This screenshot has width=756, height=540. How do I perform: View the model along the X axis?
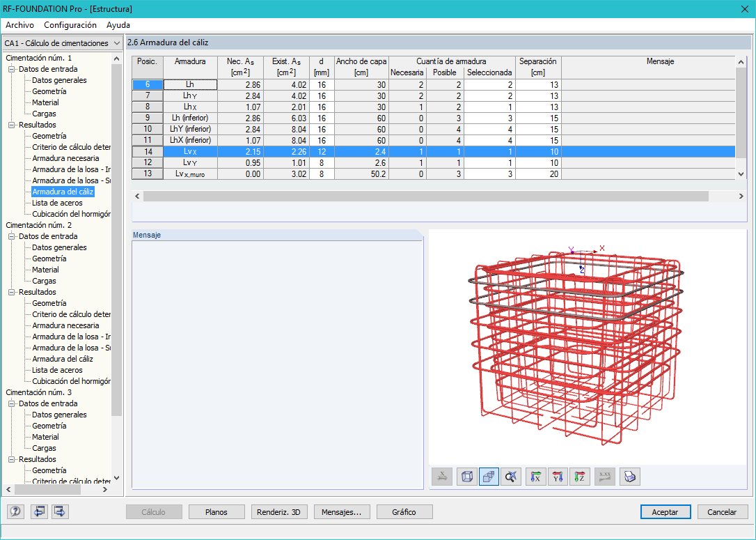point(535,477)
